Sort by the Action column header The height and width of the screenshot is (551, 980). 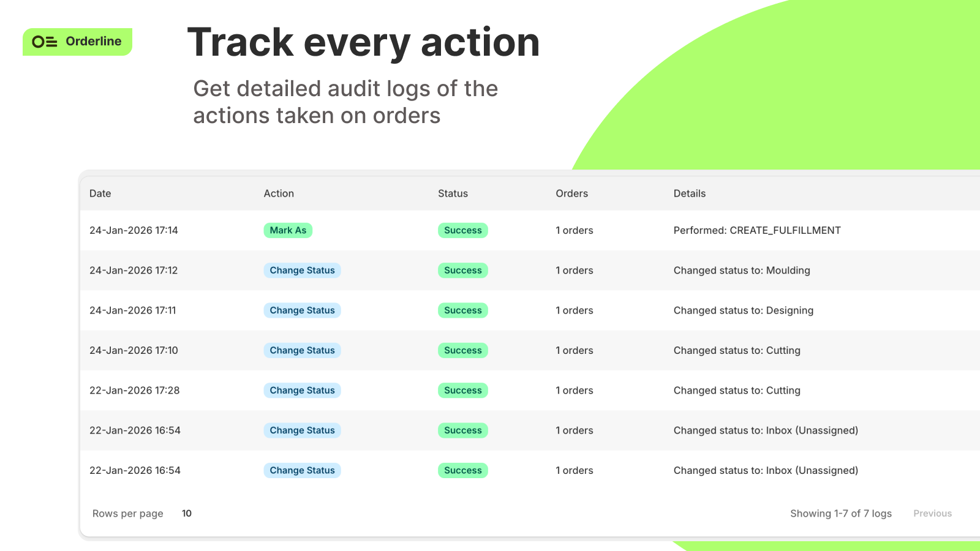(x=279, y=193)
